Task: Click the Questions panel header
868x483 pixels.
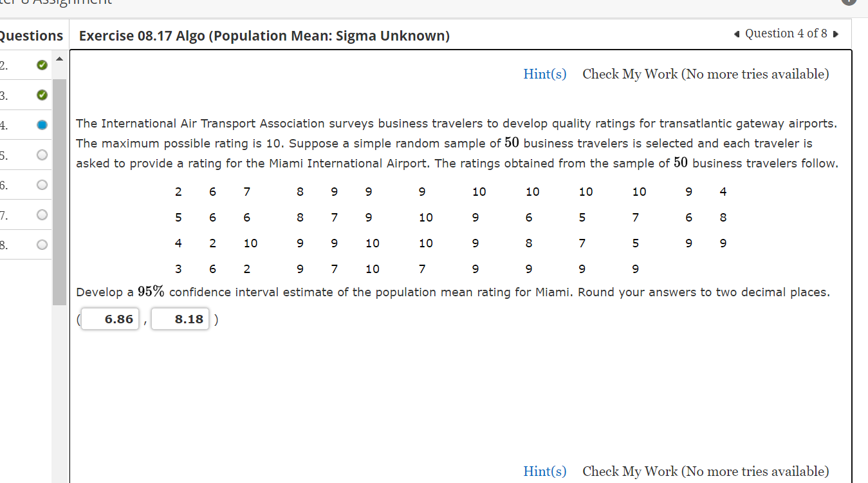Action: coord(32,36)
